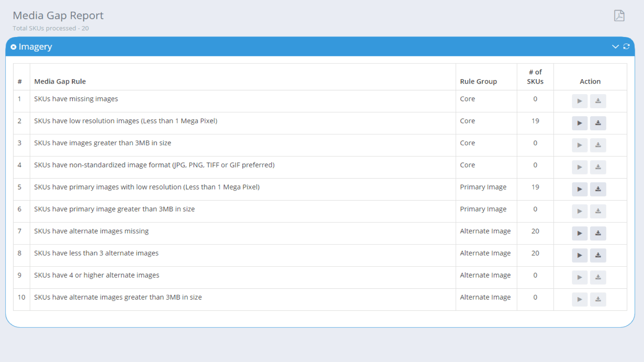The width and height of the screenshot is (644, 362).
Task: Export report using the PDF icon
Action: click(x=619, y=16)
